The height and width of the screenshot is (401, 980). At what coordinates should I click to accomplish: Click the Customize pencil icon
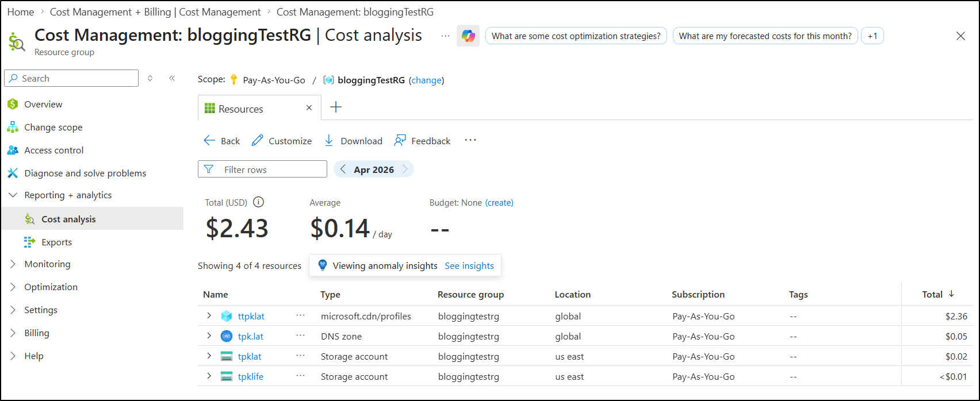[x=258, y=141]
